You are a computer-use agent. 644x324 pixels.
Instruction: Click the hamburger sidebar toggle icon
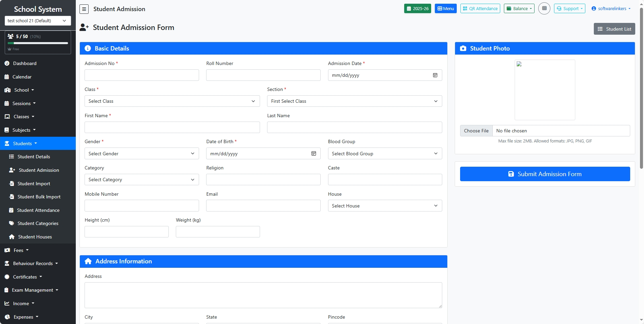click(84, 9)
